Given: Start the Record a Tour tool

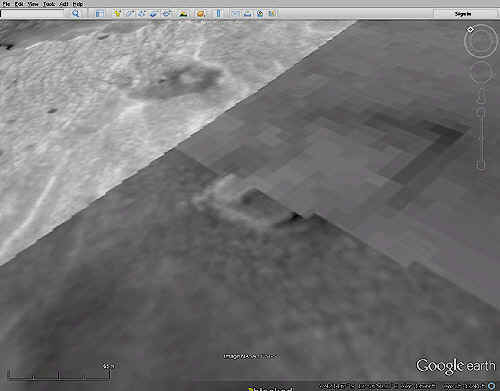Looking at the screenshot, I should 166,13.
